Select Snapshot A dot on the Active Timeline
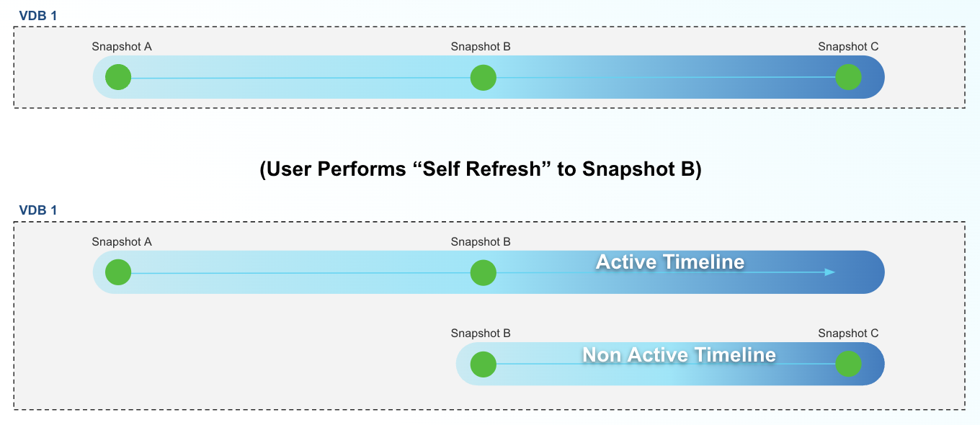 [x=118, y=272]
